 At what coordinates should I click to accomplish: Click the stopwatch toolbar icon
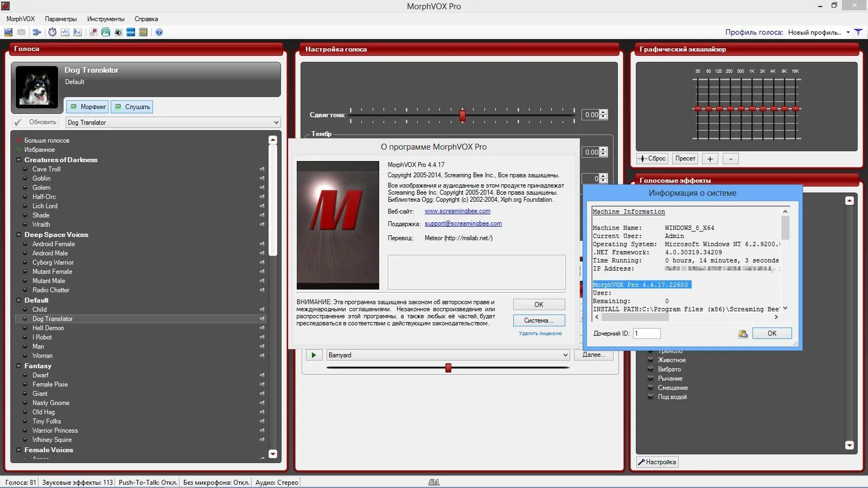click(x=52, y=32)
